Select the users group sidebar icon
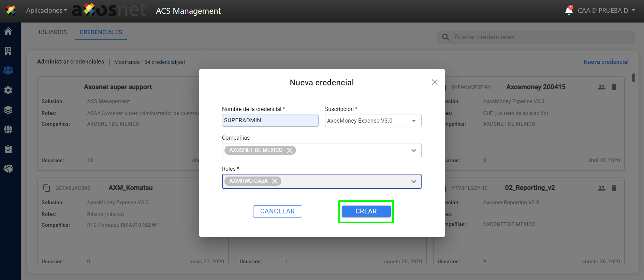 (x=8, y=70)
